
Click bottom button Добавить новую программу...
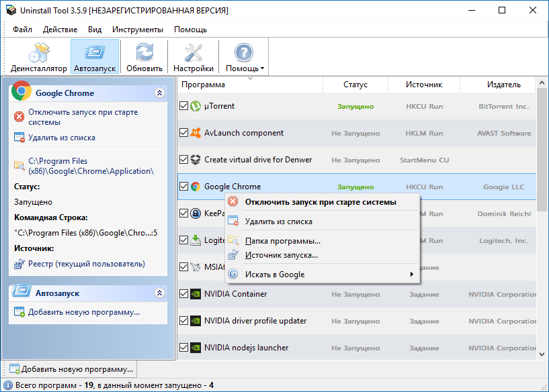[x=71, y=369]
